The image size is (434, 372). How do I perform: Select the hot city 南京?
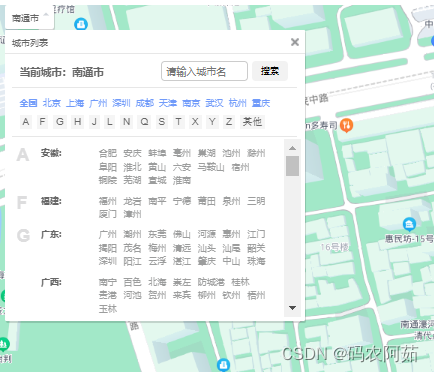click(x=191, y=103)
